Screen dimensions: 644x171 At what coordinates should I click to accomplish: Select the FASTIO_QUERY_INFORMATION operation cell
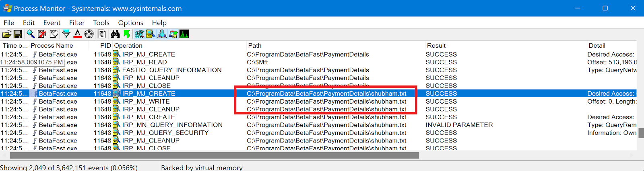172,70
